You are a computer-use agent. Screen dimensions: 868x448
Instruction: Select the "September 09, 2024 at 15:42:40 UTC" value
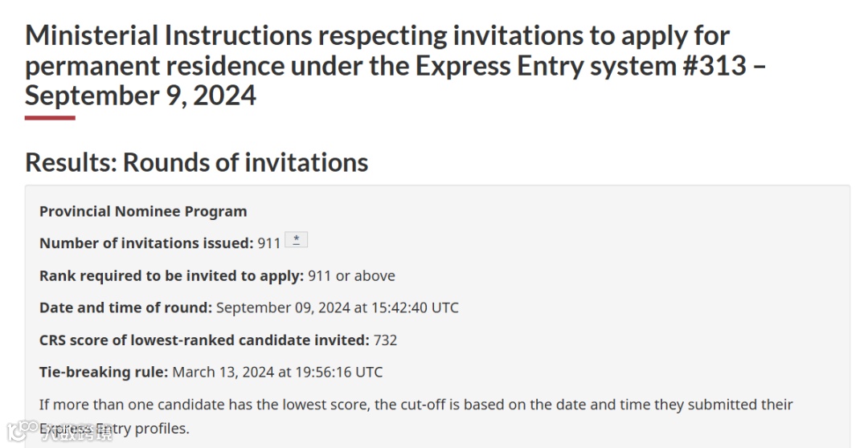(338, 307)
